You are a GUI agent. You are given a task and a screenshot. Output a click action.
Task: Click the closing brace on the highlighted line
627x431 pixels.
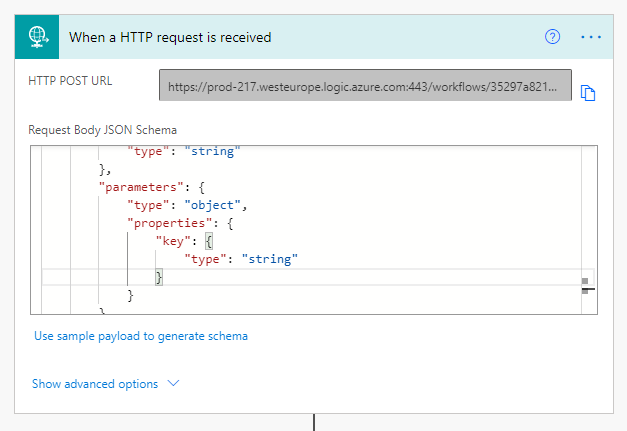pyautogui.click(x=158, y=277)
